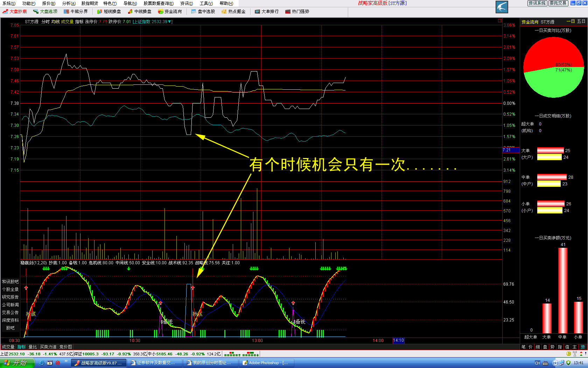Screen dimensions: 588x368
Task: Select the 笔 tab in right panel
Action: (524, 347)
